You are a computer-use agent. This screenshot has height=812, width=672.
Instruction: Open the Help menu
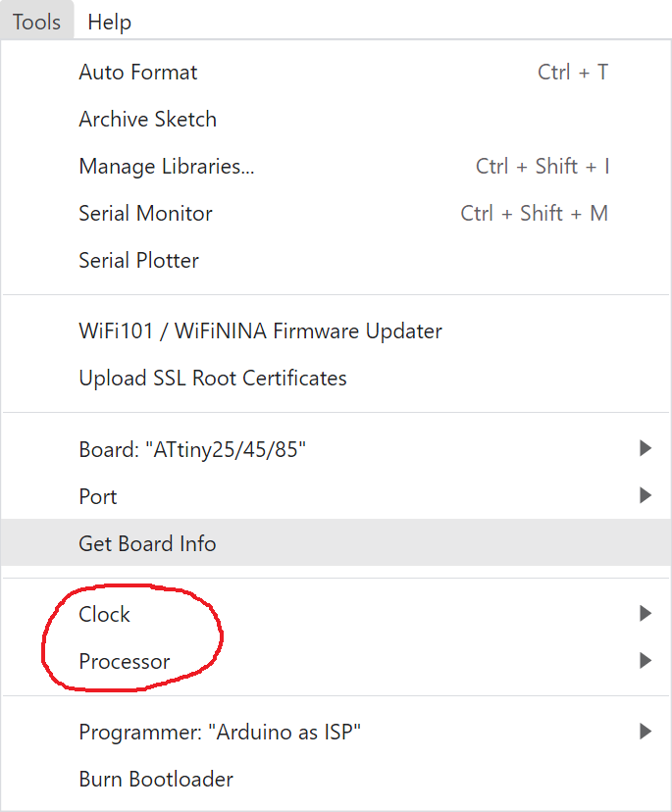[x=109, y=22]
